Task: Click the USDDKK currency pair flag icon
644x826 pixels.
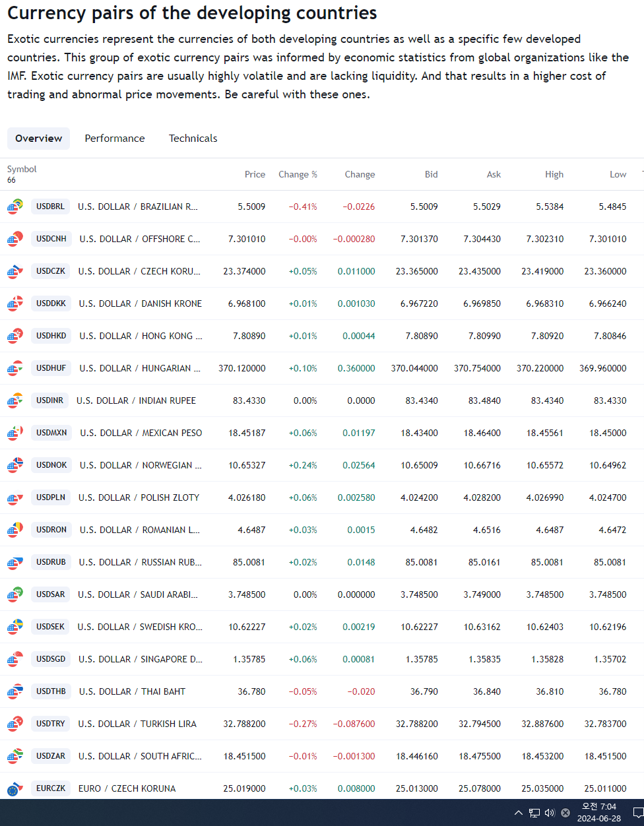Action: pyautogui.click(x=15, y=303)
